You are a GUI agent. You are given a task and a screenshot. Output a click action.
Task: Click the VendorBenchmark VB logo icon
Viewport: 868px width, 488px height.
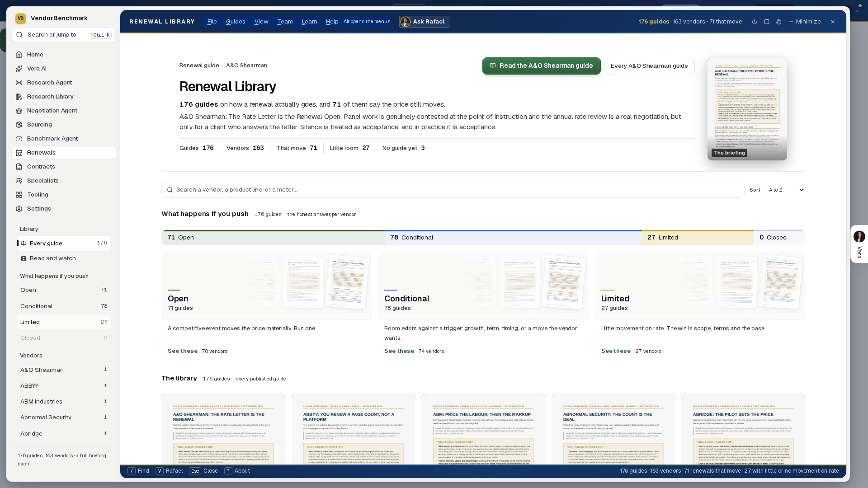click(20, 19)
